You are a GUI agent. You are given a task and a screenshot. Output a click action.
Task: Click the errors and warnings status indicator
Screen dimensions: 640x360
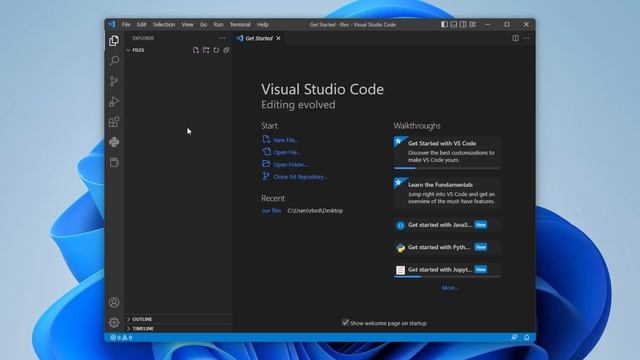pyautogui.click(x=121, y=338)
